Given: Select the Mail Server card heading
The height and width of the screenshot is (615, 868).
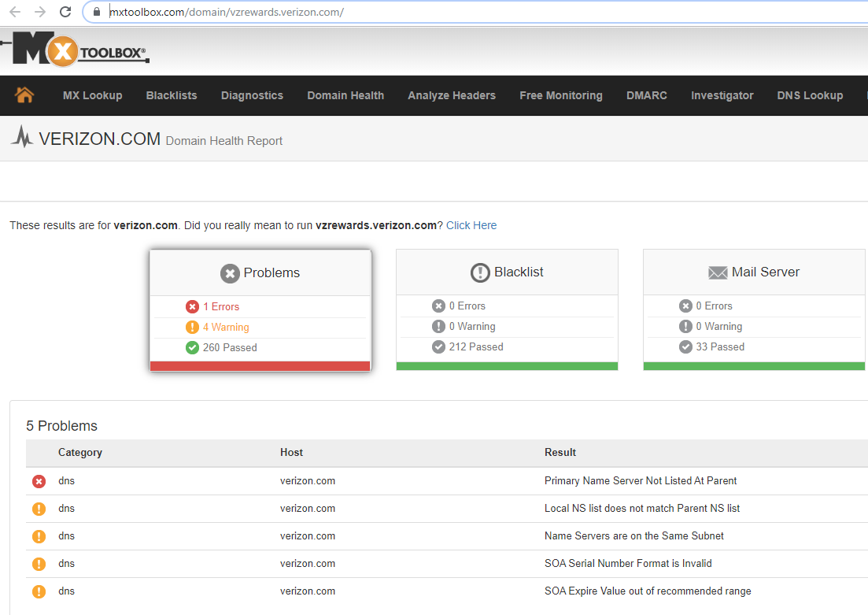Looking at the screenshot, I should 766,272.
